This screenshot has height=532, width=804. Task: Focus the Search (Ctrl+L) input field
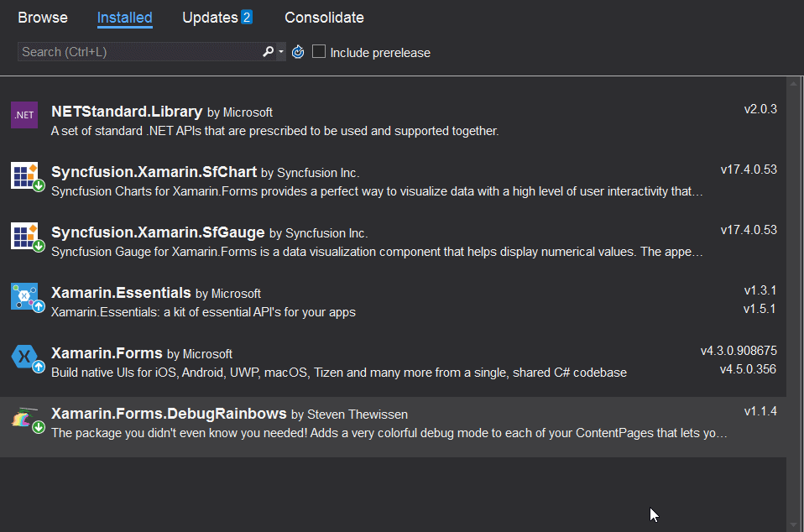tap(140, 52)
